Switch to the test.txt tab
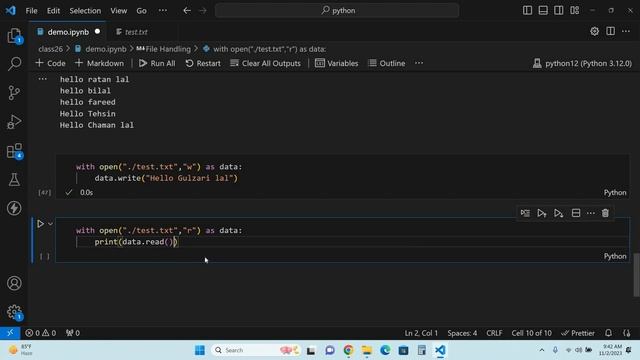 (132, 32)
